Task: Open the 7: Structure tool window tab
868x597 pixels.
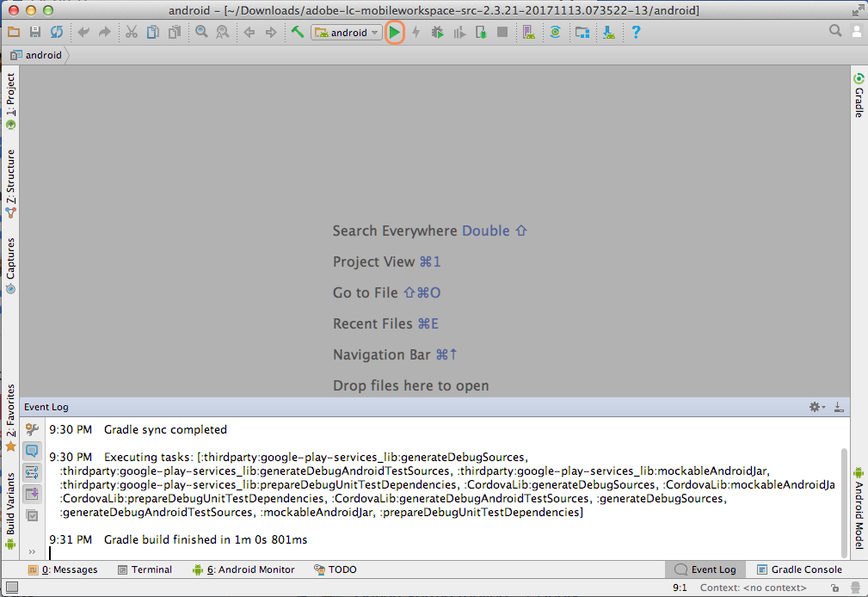Action: (10, 184)
